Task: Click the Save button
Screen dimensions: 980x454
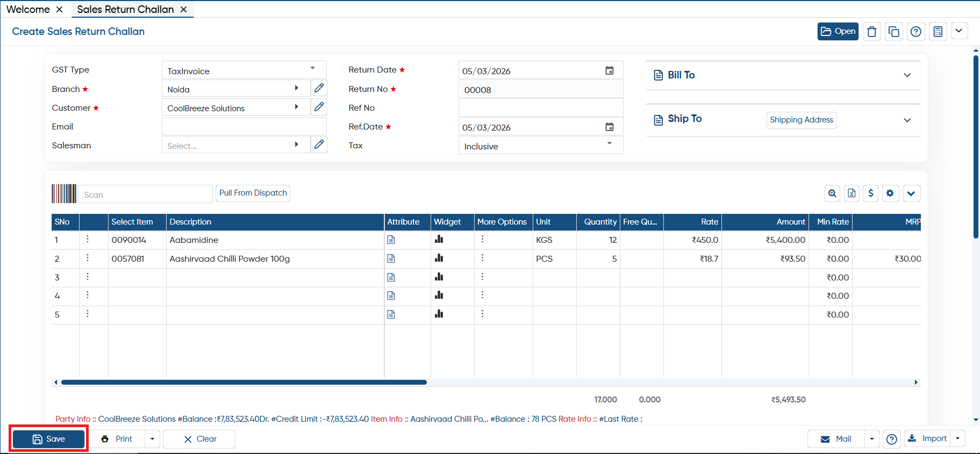Action: coord(49,439)
